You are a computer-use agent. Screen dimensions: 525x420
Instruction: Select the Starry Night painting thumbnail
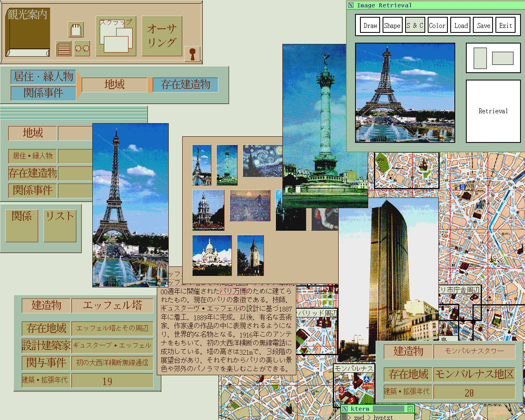pyautogui.click(x=263, y=161)
